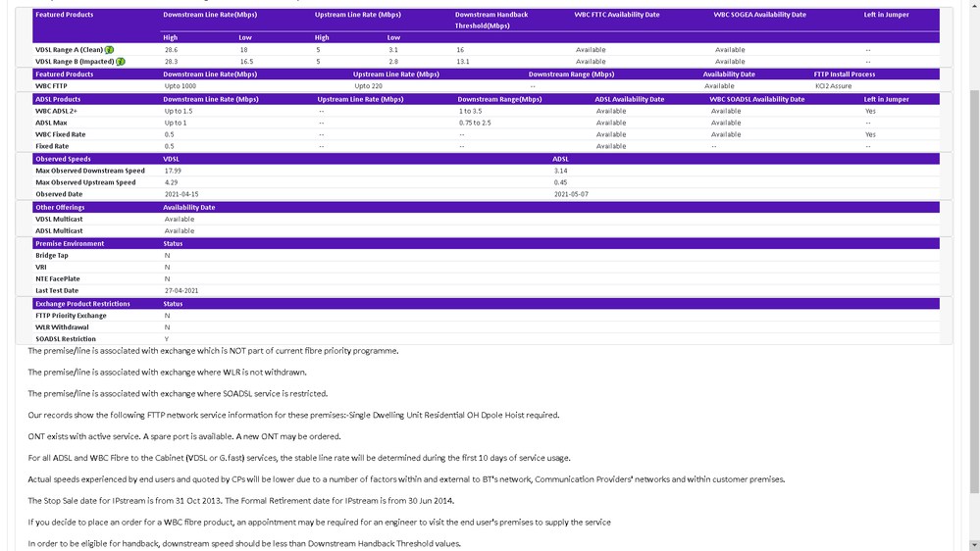Select the FTTP Install Process column header
Screen dimensions: 980x551
point(844,75)
